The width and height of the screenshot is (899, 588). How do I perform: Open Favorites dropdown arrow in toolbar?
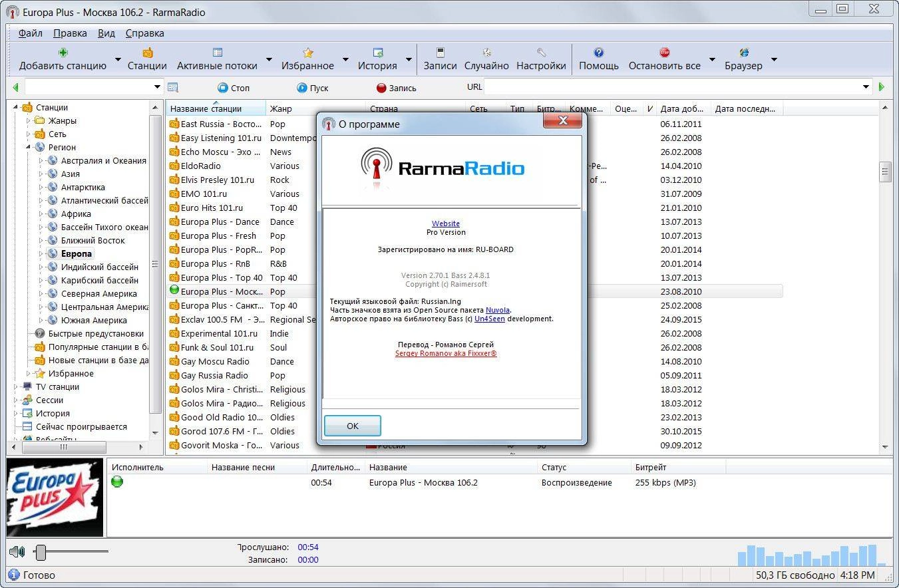click(x=345, y=59)
